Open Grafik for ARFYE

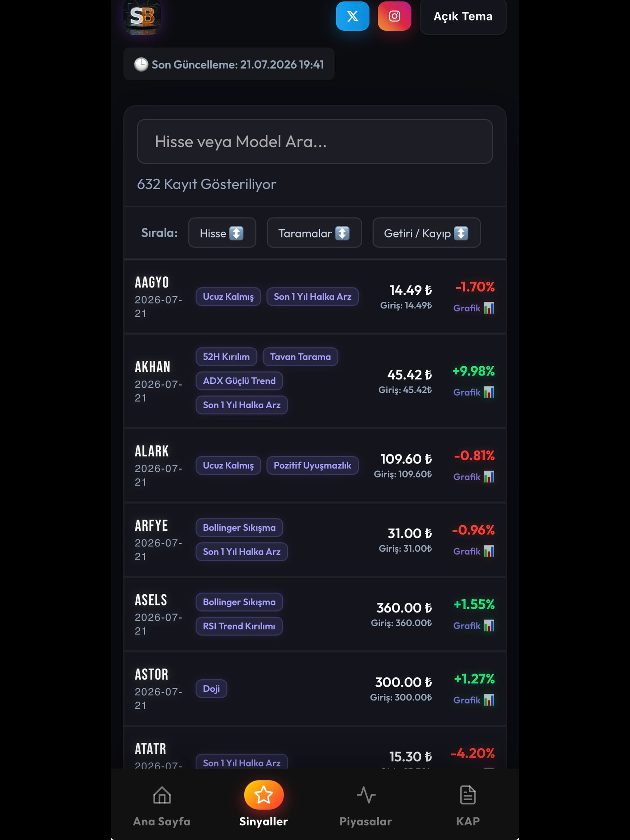473,551
